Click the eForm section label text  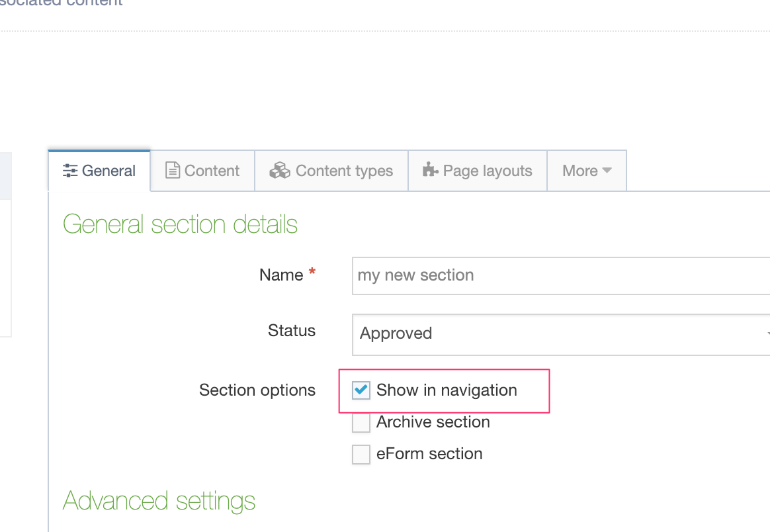click(x=429, y=454)
